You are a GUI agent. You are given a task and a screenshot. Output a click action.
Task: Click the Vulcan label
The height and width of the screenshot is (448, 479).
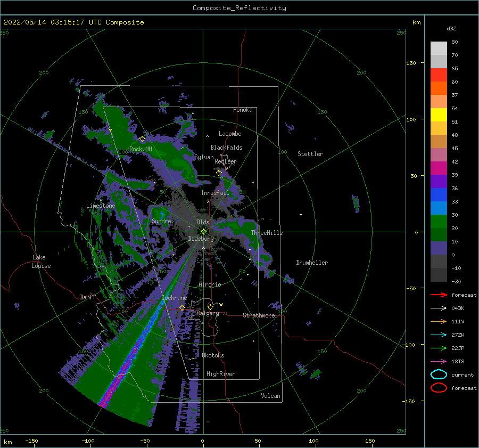[x=271, y=396]
